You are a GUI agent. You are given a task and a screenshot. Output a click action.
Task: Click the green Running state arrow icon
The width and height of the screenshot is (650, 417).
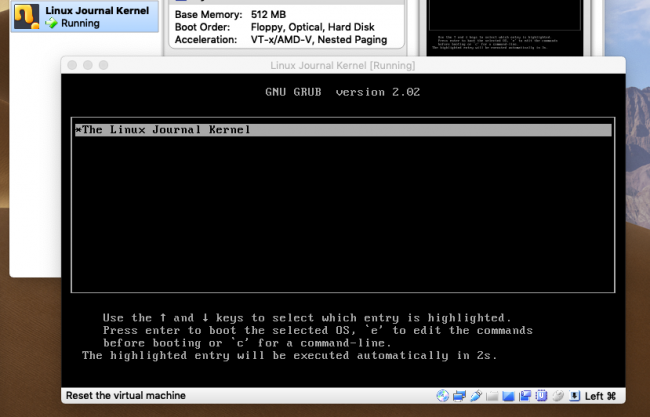tap(52, 23)
